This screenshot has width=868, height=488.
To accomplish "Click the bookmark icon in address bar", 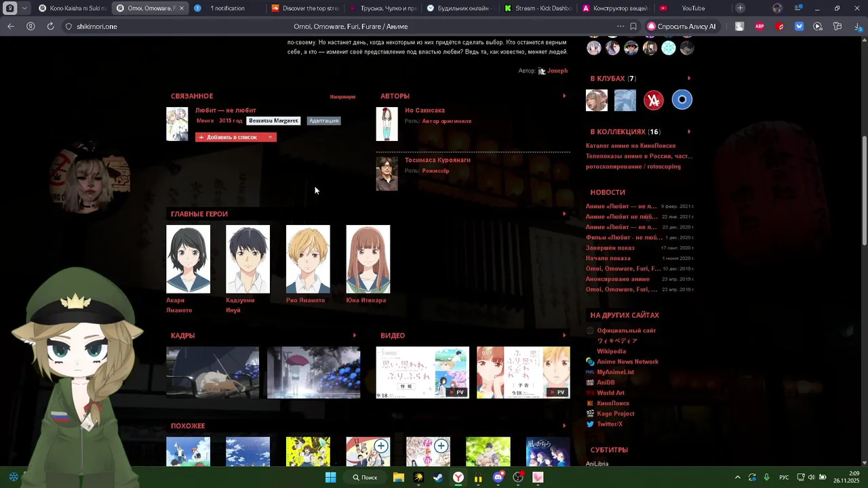I will [633, 26].
